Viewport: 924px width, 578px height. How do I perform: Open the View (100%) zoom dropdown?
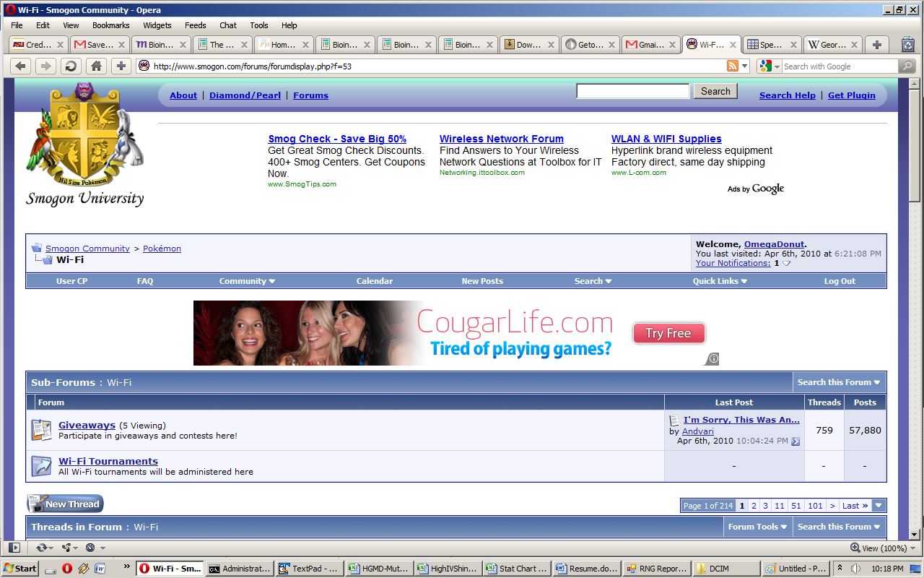(x=882, y=548)
